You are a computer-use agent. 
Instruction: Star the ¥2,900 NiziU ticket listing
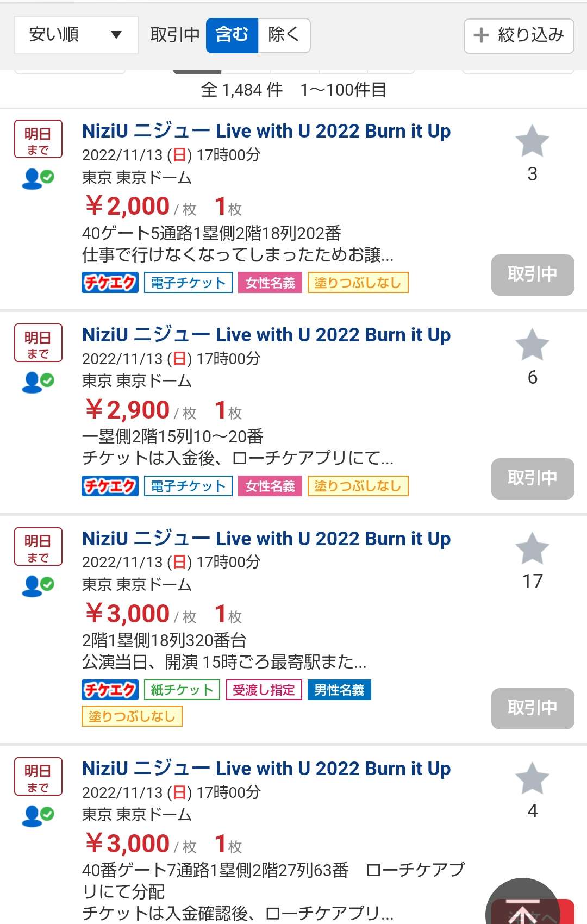point(532,345)
